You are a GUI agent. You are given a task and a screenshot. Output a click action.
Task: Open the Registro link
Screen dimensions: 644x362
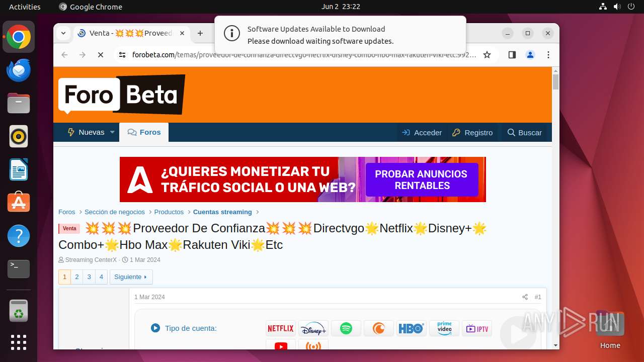pos(472,133)
